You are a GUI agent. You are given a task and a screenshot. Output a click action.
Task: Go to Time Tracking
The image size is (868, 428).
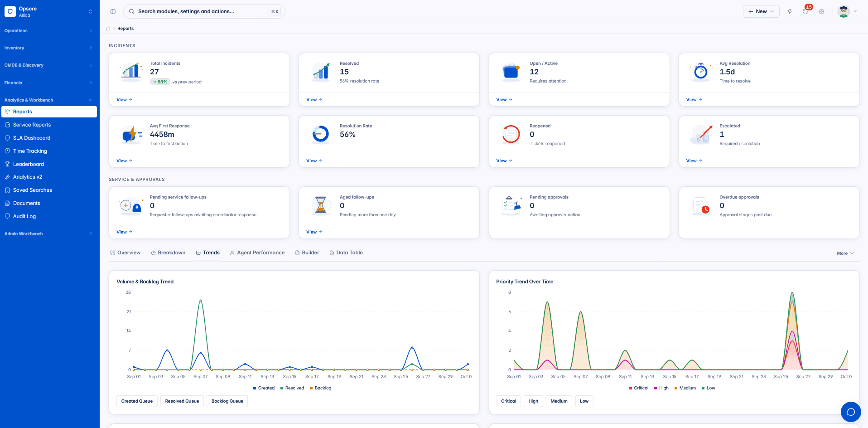(x=49, y=151)
